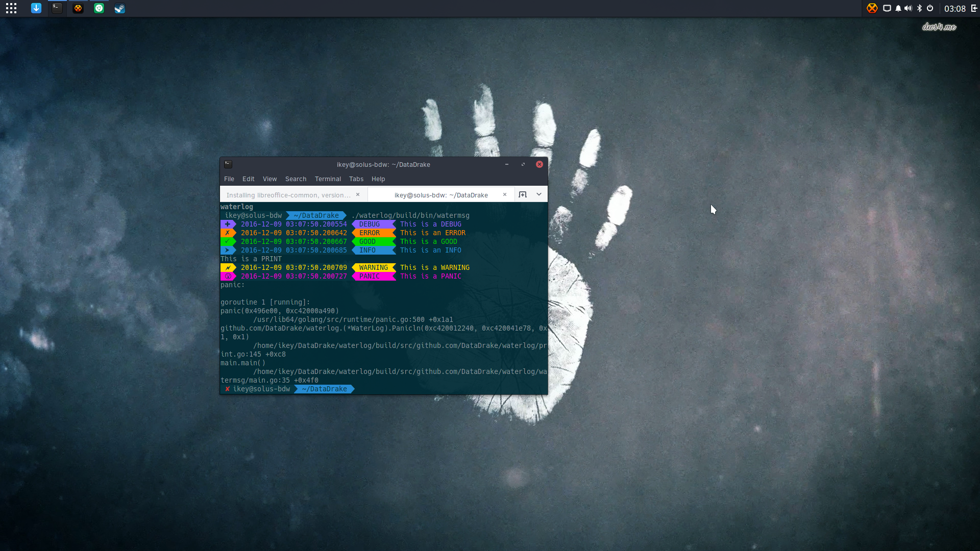Click the 'This is a PRINT' line
Image resolution: width=980 pixels, height=551 pixels.
(251, 259)
